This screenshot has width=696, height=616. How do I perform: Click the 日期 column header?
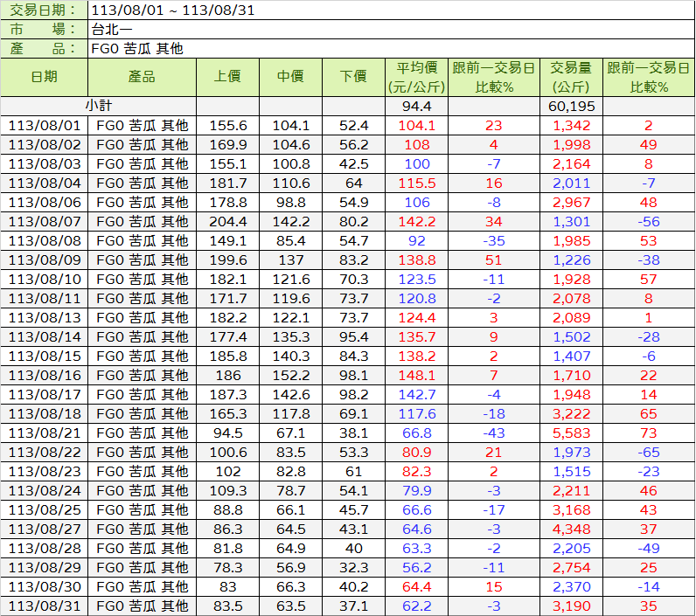(x=44, y=78)
